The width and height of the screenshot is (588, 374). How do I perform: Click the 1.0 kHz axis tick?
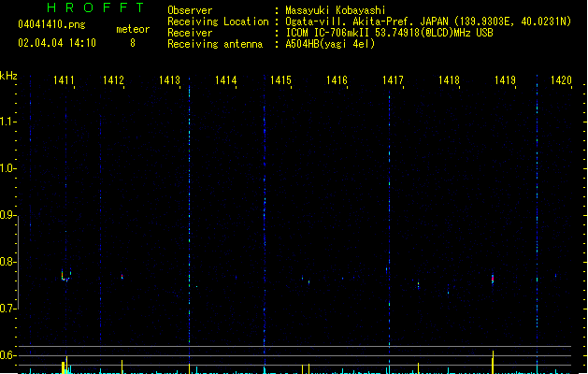(7, 168)
